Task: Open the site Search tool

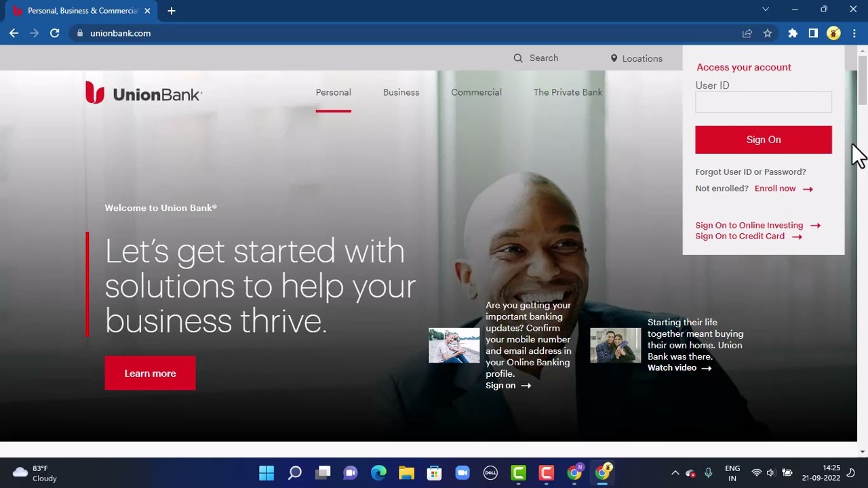Action: pyautogui.click(x=536, y=58)
